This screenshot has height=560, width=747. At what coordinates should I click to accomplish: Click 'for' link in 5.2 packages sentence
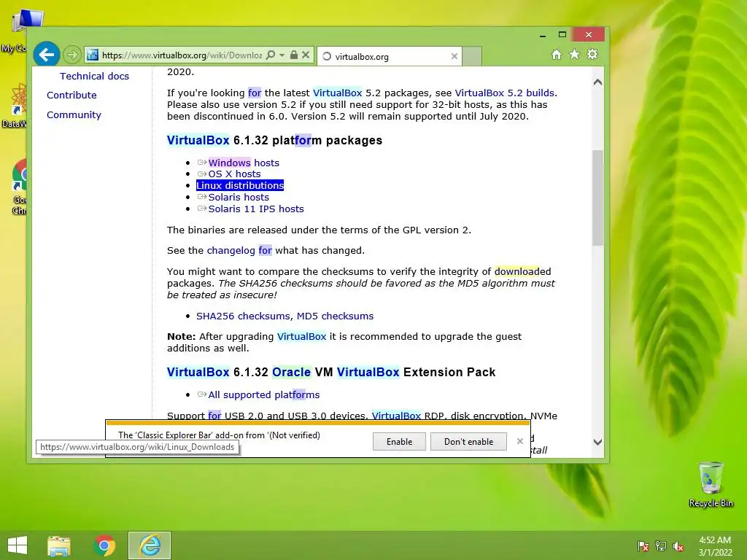click(255, 93)
